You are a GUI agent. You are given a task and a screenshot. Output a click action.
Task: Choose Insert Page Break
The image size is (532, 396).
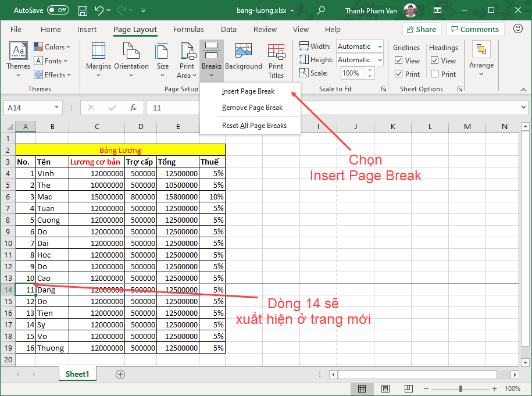250,91
